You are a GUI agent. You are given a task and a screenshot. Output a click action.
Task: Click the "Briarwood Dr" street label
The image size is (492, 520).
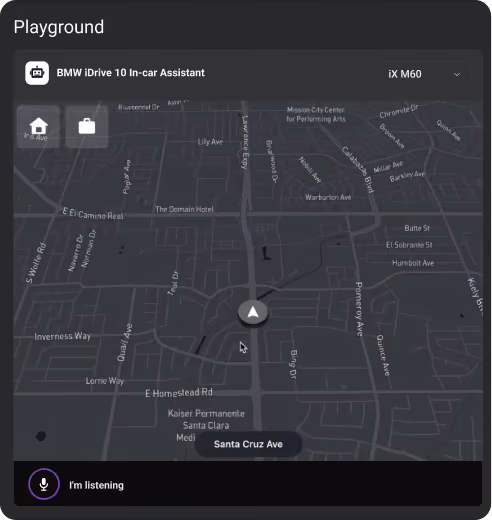click(x=271, y=161)
